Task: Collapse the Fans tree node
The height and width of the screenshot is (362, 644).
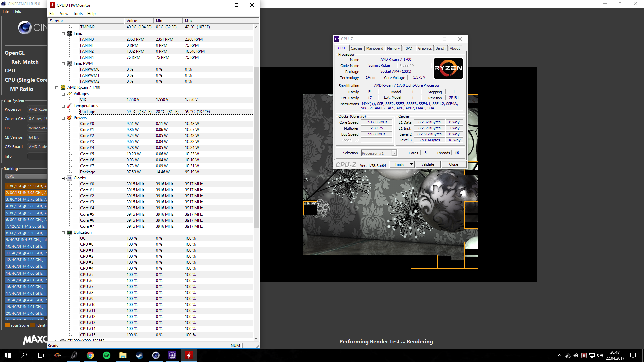Action: point(63,34)
